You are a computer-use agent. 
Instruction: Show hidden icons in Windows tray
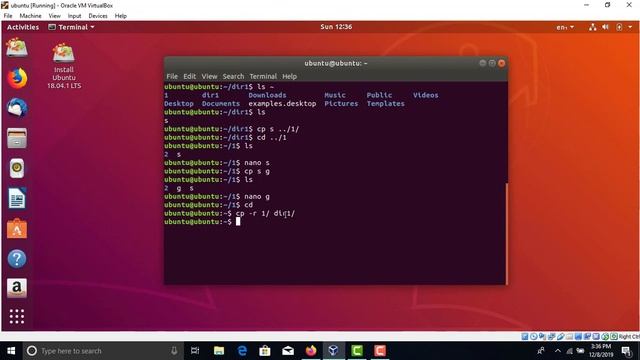[x=558, y=351]
